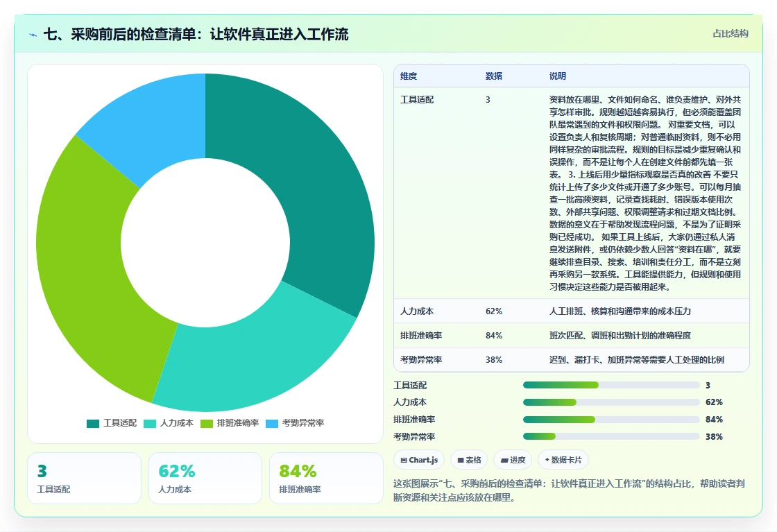Image resolution: width=777 pixels, height=532 pixels.
Task: Toggle the 排班准确率 legend label
Action: pyautogui.click(x=238, y=423)
